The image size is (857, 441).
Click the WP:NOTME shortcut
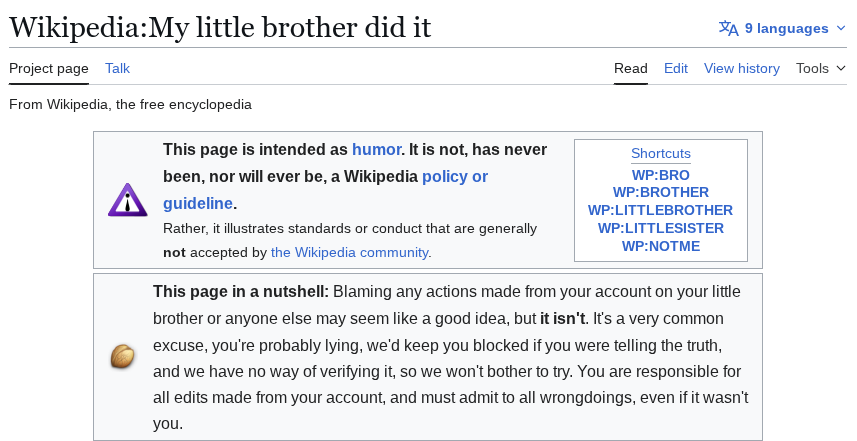pos(661,246)
